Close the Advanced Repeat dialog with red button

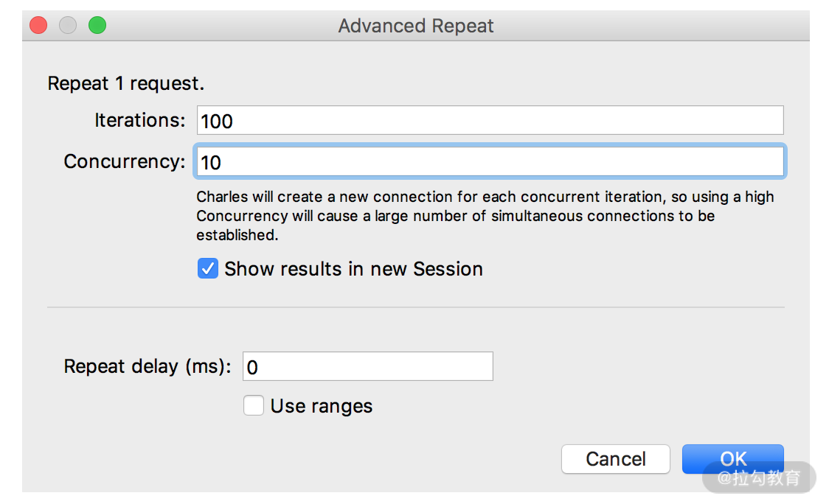[38, 25]
